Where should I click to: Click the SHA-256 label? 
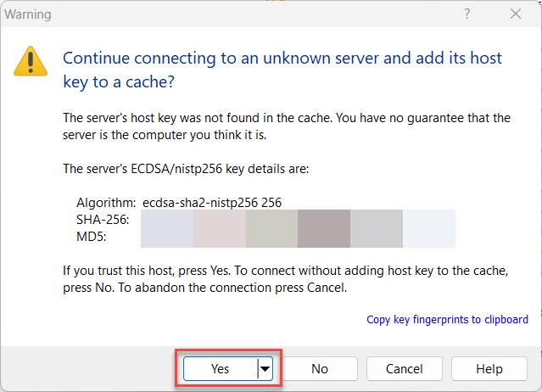click(x=102, y=218)
